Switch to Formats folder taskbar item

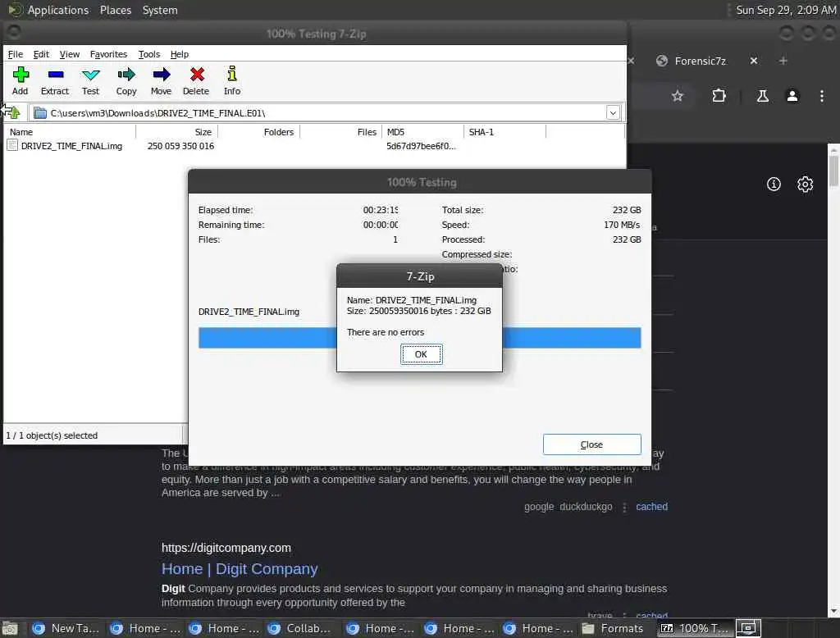tap(614, 628)
